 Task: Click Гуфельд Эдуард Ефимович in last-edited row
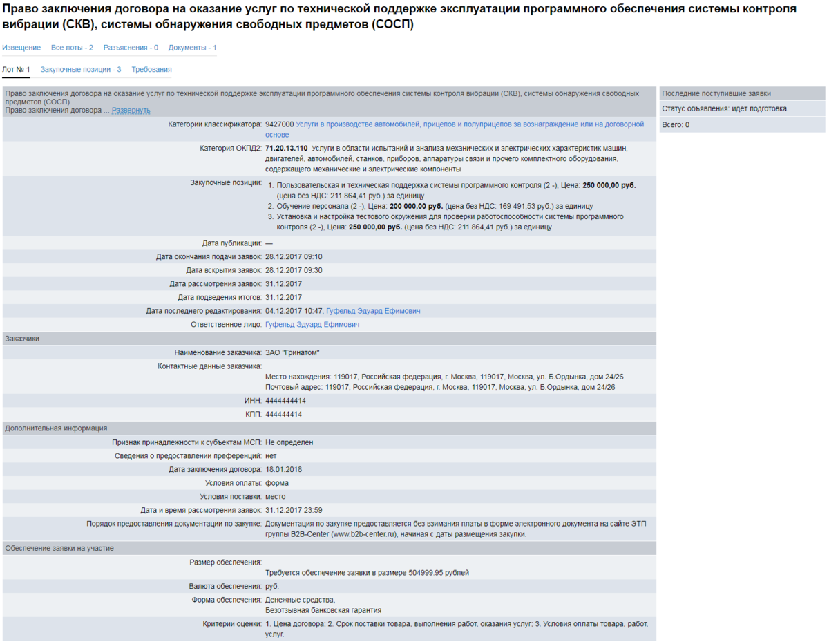372,311
